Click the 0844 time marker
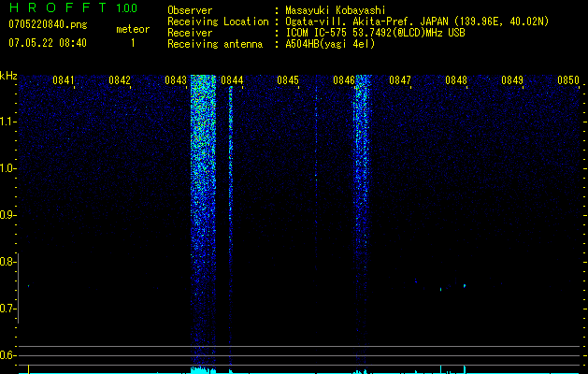 click(232, 80)
